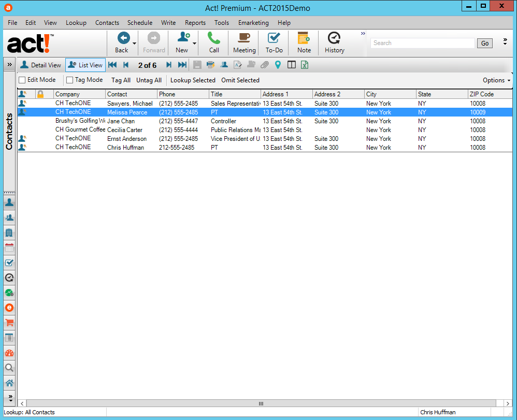This screenshot has width=517, height=420.
Task: Click the Back navigation icon
Action: click(x=123, y=38)
